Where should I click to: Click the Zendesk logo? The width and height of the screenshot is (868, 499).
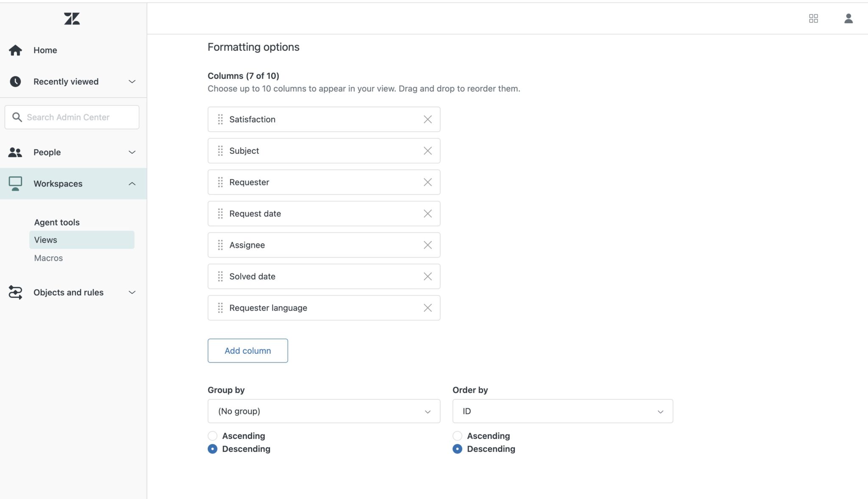coord(72,18)
